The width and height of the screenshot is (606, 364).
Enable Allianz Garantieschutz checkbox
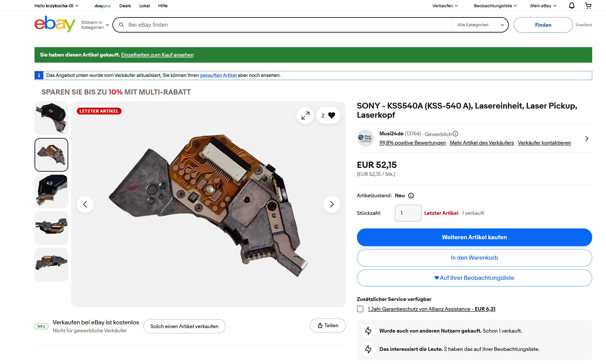tap(360, 309)
